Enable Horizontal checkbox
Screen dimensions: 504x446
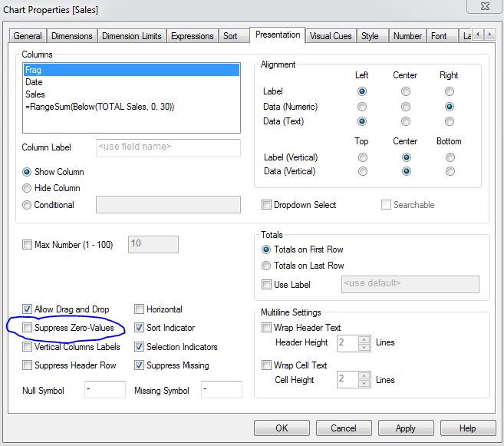point(139,309)
